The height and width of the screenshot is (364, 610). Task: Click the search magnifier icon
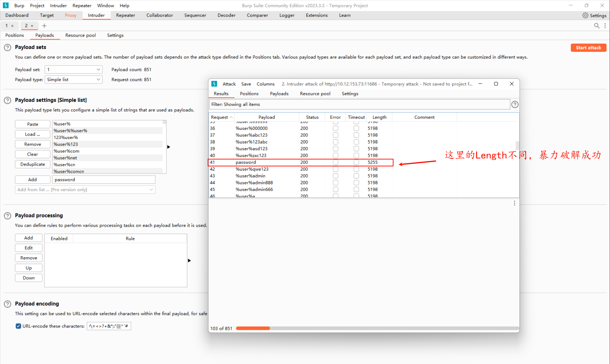(x=596, y=26)
